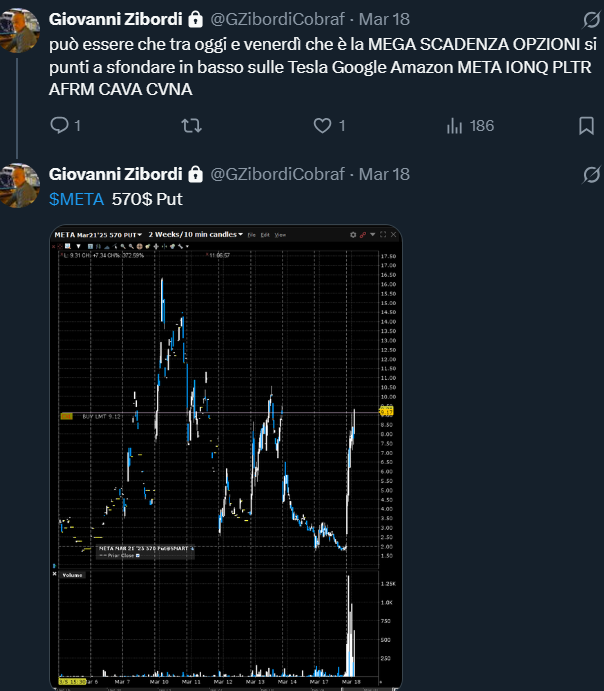604x691 pixels.
Task: Click the Volume panel label
Action: (72, 575)
